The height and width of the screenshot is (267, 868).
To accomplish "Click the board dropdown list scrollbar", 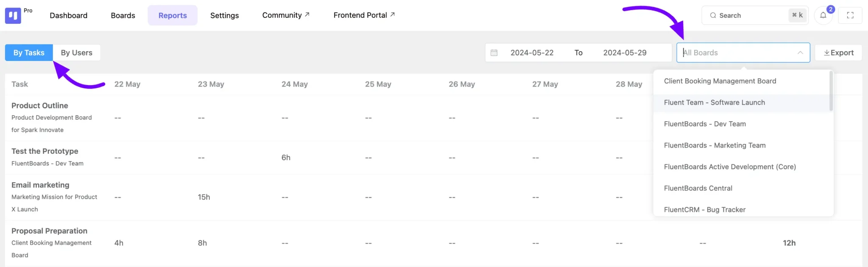I will [831, 91].
